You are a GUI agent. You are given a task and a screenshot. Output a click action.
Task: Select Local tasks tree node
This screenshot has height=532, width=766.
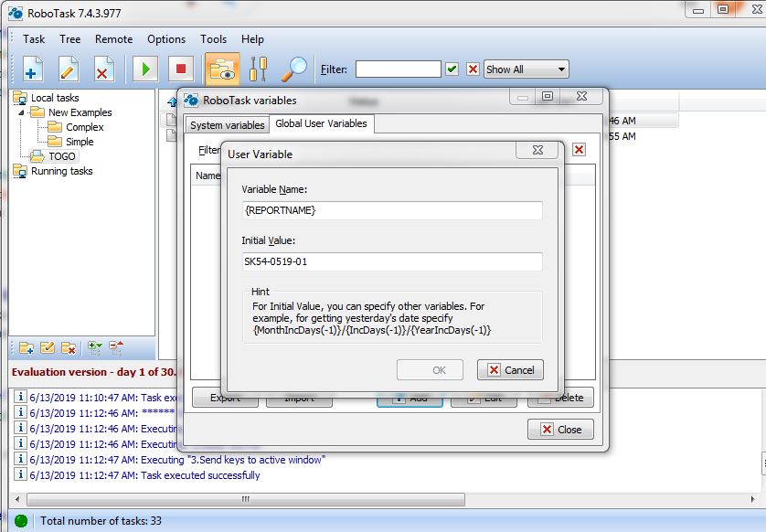(x=55, y=98)
